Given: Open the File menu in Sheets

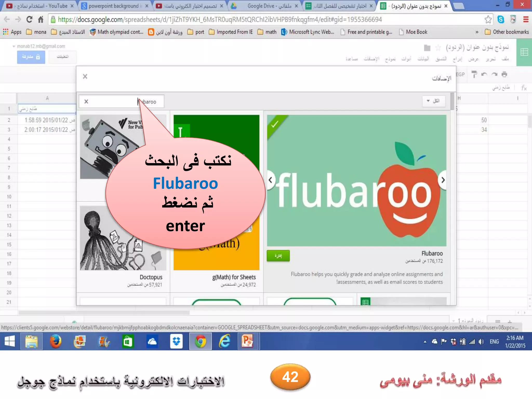Looking at the screenshot, I should point(505,59).
